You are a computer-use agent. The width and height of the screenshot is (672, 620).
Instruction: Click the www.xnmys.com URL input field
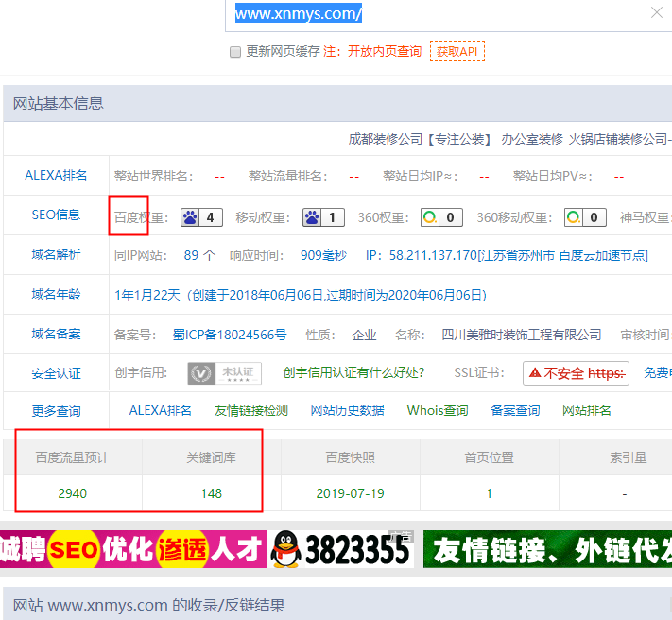(435, 14)
